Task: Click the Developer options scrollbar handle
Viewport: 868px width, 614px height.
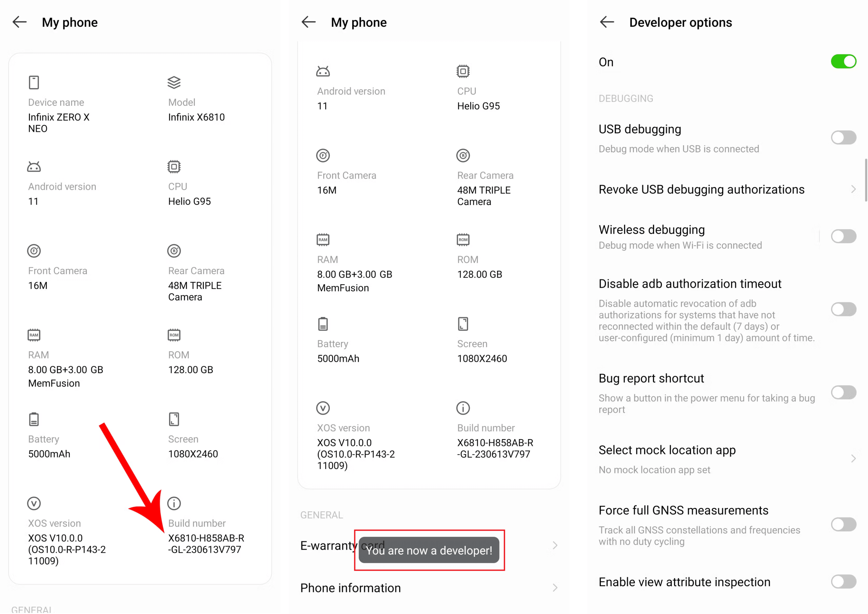Action: point(866,181)
